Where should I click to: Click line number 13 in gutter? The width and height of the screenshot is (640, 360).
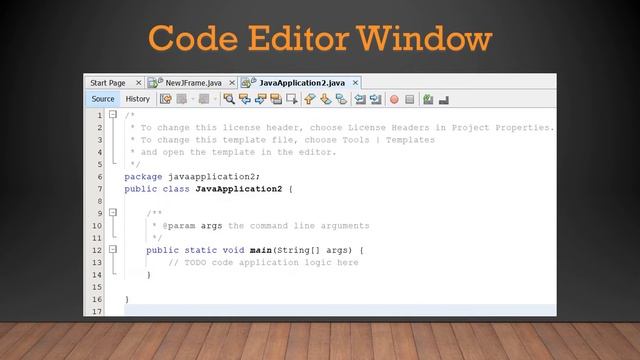[x=97, y=262]
